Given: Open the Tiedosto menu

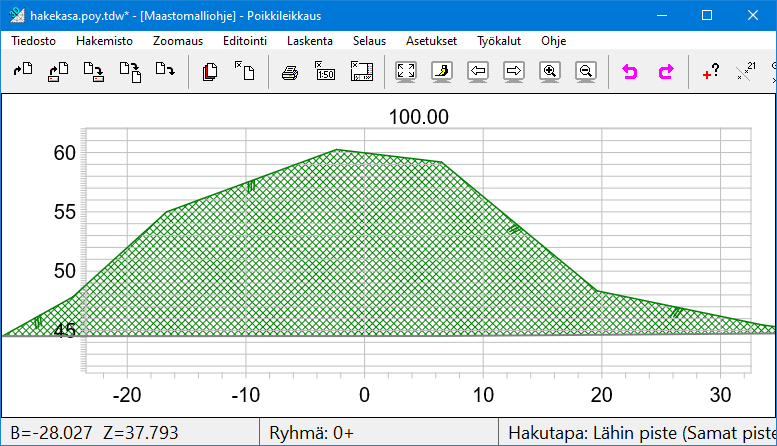Looking at the screenshot, I should pos(33,41).
